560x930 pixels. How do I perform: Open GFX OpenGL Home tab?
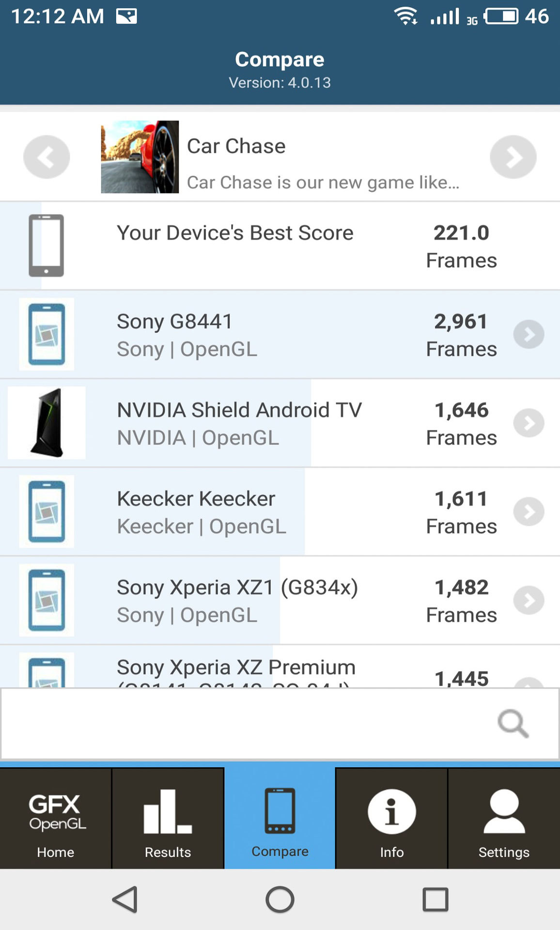56,819
